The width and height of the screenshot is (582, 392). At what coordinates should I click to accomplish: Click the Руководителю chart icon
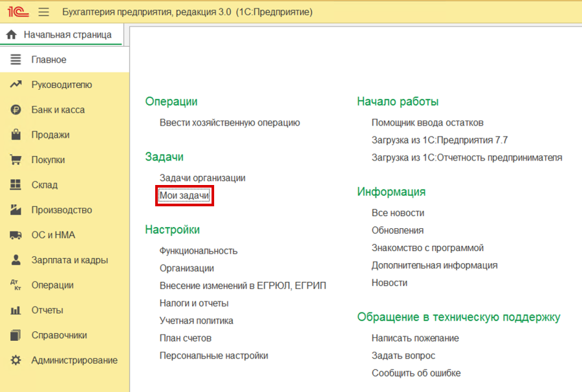tap(16, 85)
